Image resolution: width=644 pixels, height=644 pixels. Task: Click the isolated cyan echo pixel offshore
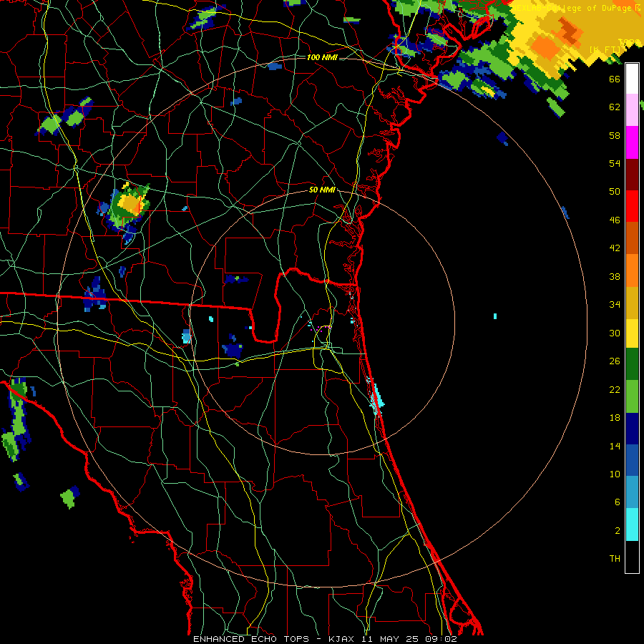(x=495, y=316)
